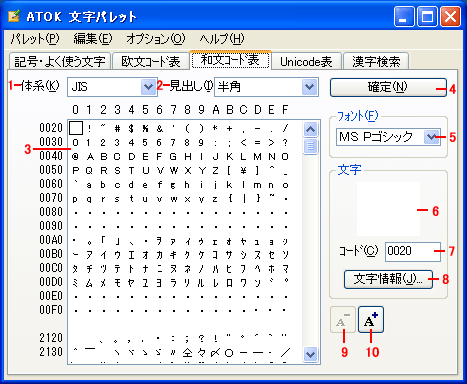This screenshot has width=467, height=384.
Task: Select the ? character in row 2120
Action: (201, 338)
